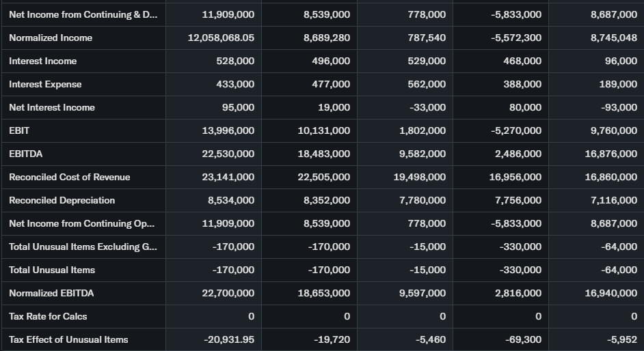Click the Total Unusual Items row label
Image resolution: width=644 pixels, height=351 pixels.
click(52, 270)
